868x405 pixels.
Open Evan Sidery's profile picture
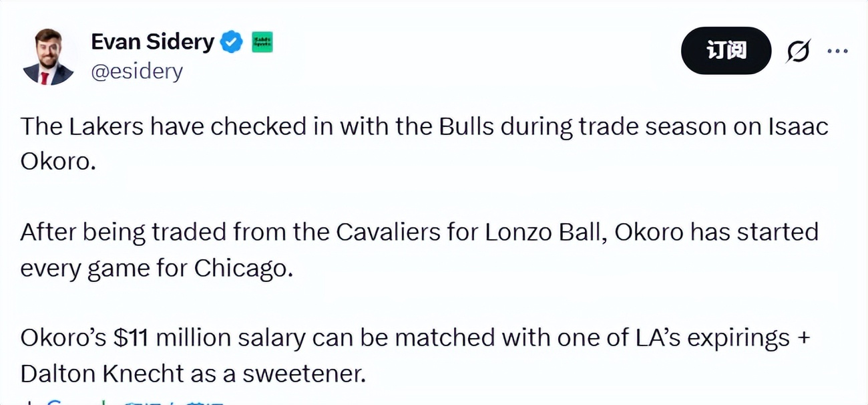[x=47, y=57]
